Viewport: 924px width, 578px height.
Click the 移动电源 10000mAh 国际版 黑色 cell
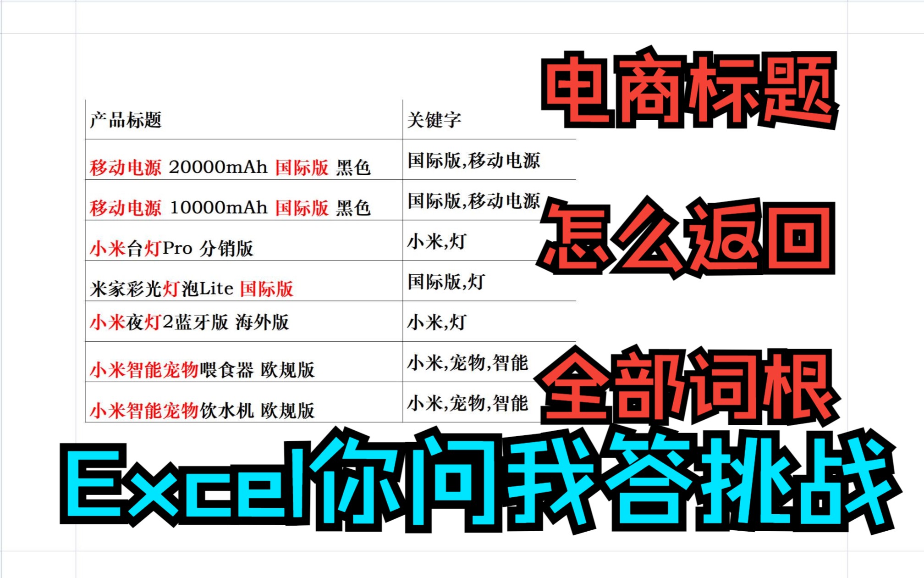tap(244, 200)
